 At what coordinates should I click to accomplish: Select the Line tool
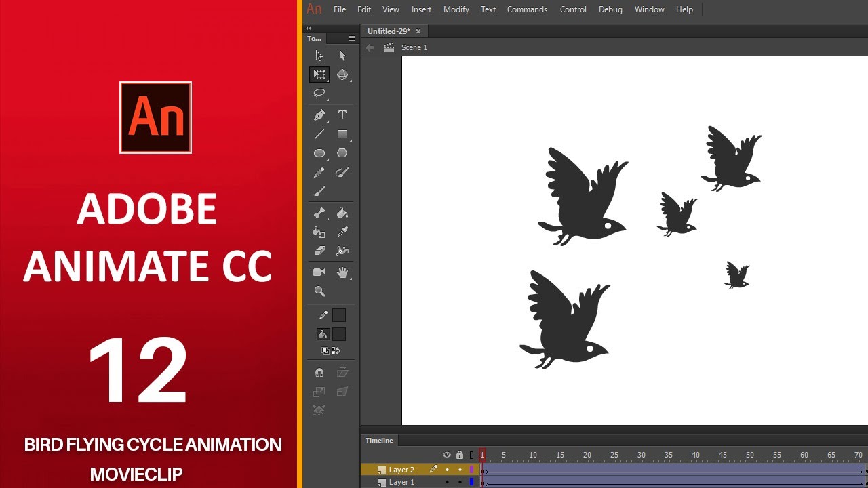[319, 134]
